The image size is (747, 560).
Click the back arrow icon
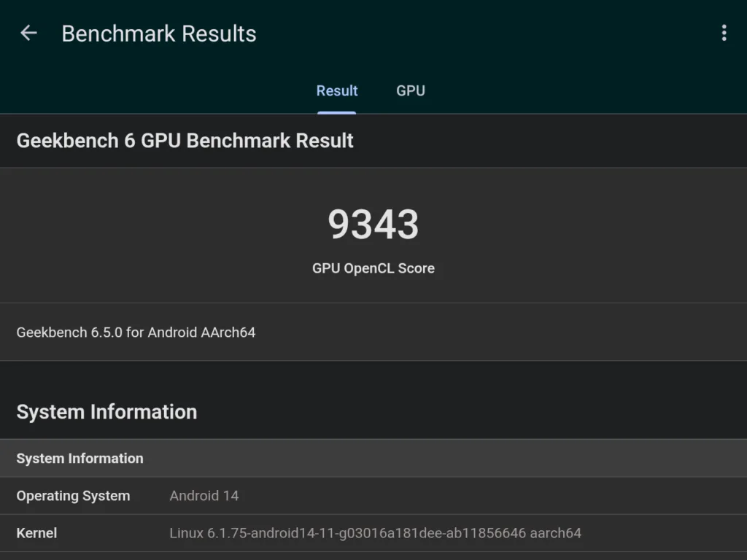28,32
